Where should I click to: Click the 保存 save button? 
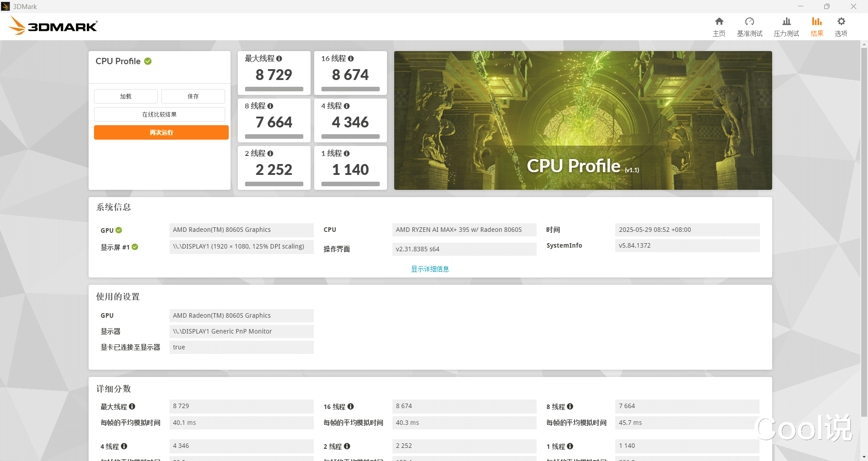coord(193,96)
